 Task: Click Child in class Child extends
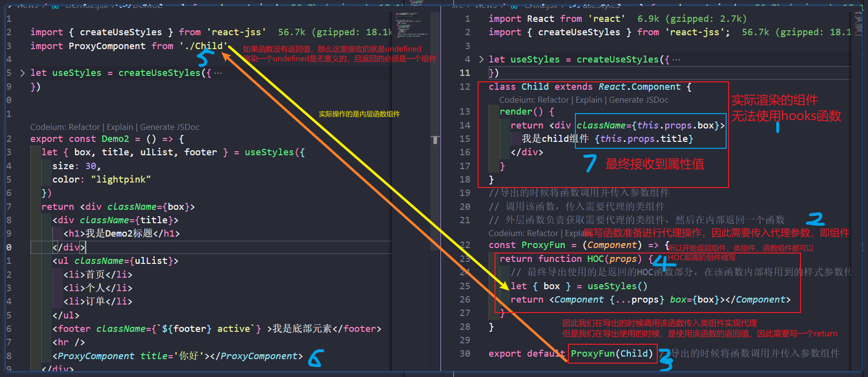click(535, 87)
